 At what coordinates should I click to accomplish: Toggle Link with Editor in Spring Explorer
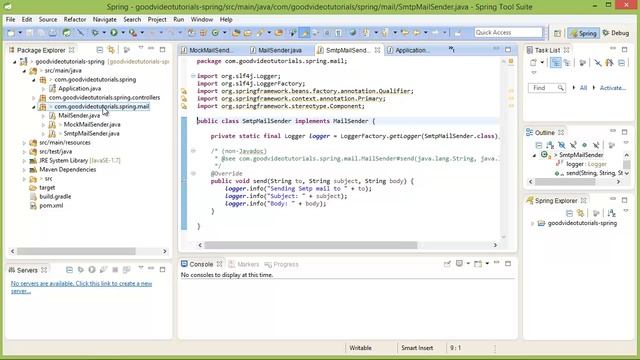point(580,213)
